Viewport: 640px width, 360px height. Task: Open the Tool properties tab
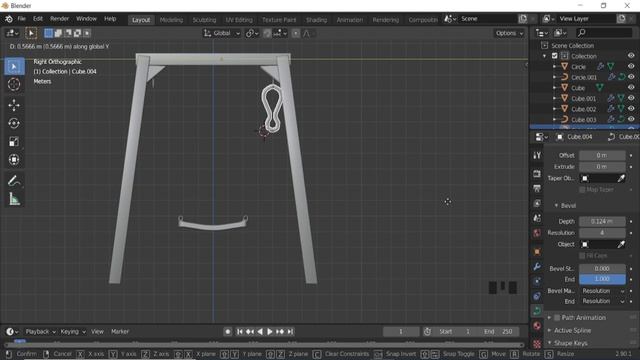point(537,155)
